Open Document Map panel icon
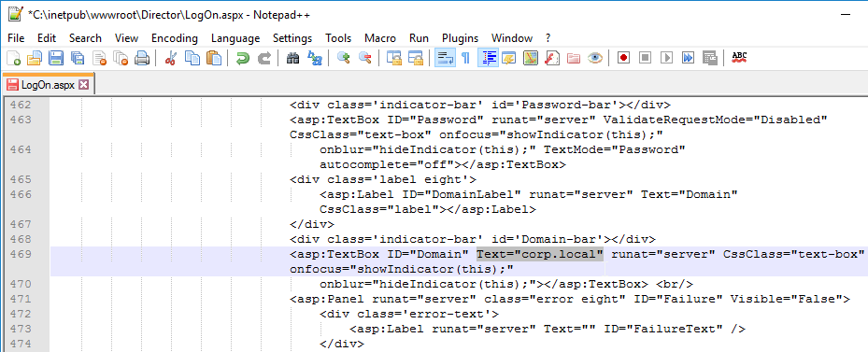The width and height of the screenshot is (868, 352). pos(531,58)
